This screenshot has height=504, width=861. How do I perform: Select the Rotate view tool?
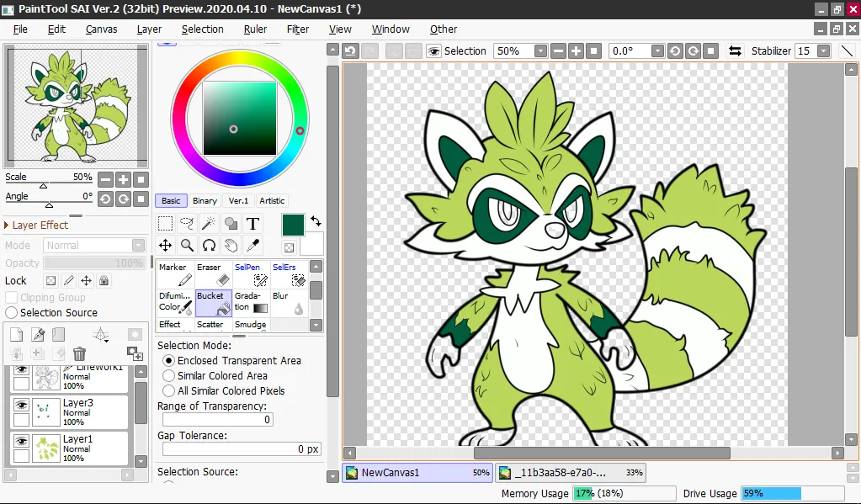tap(209, 246)
